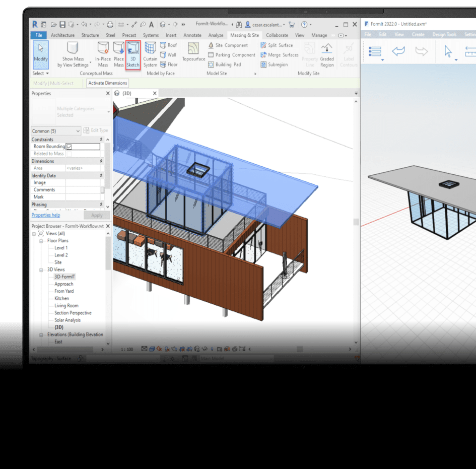Launch the FormIt 3D Sketch tool
The height and width of the screenshot is (469, 476).
point(133,55)
